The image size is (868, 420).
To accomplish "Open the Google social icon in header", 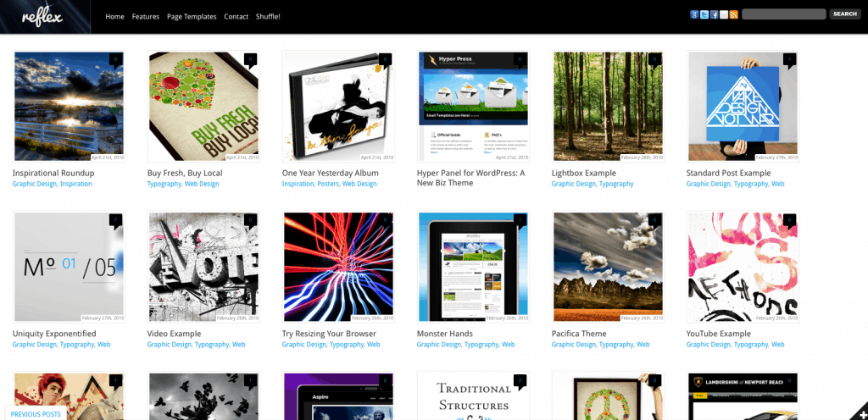I will click(694, 15).
